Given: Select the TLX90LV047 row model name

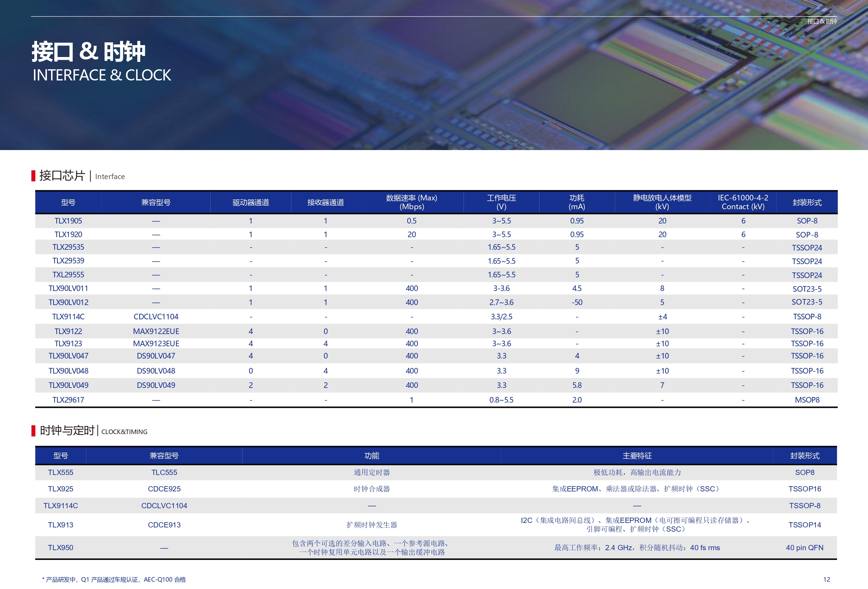Looking at the screenshot, I should coord(68,356).
